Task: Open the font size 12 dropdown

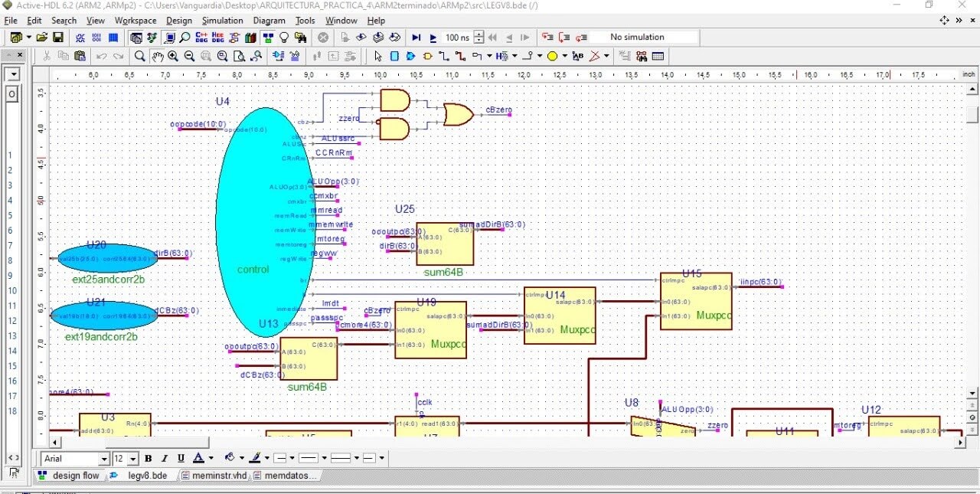Action: (x=133, y=459)
